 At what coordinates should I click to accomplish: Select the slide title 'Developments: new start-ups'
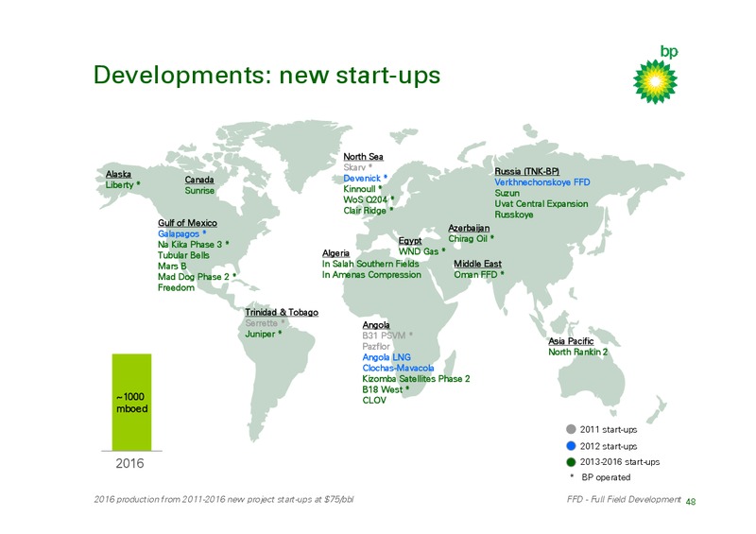tap(266, 76)
